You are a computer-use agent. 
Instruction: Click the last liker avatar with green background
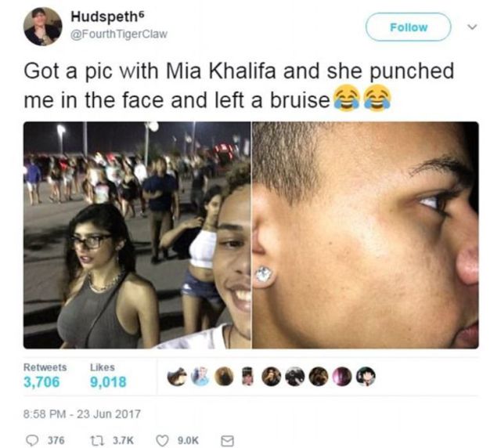pos(366,377)
